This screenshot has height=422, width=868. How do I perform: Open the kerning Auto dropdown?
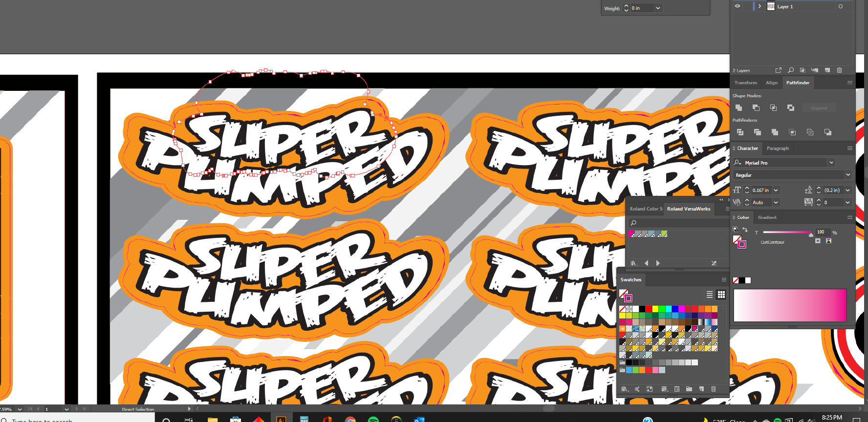[776, 202]
